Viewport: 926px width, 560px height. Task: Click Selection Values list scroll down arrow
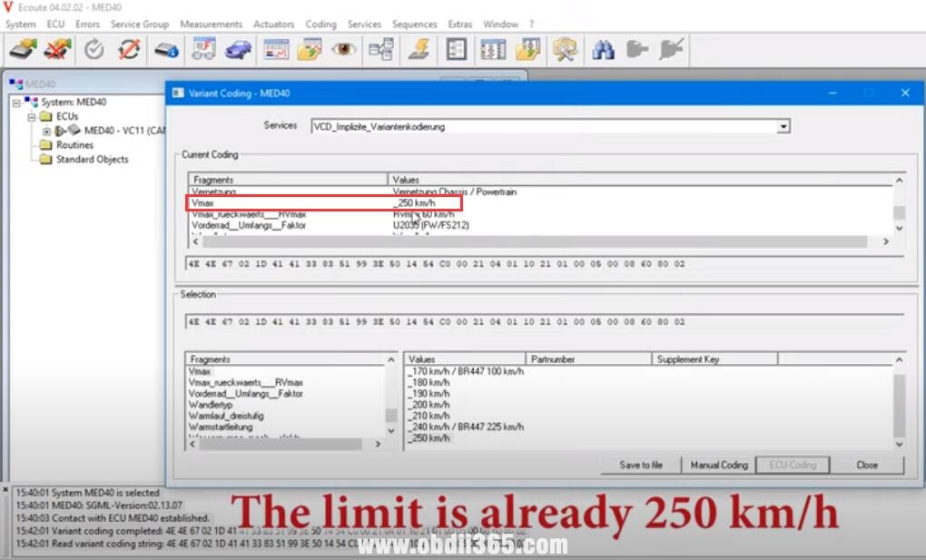coord(899,444)
